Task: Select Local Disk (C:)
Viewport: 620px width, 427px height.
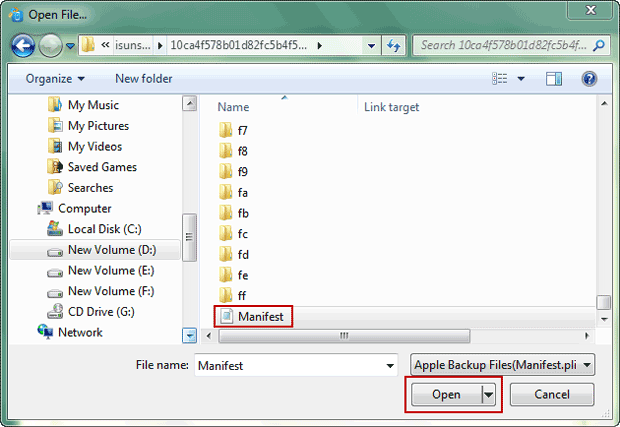Action: (105, 229)
